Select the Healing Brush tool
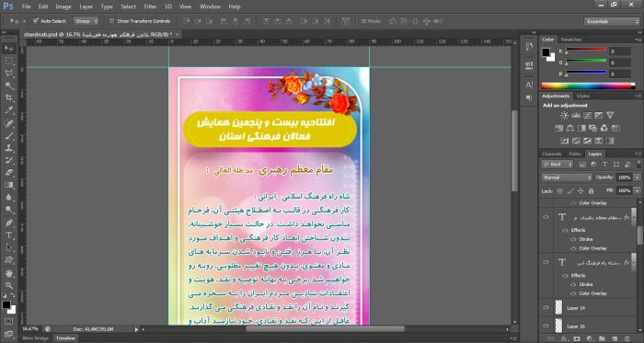 coord(8,123)
